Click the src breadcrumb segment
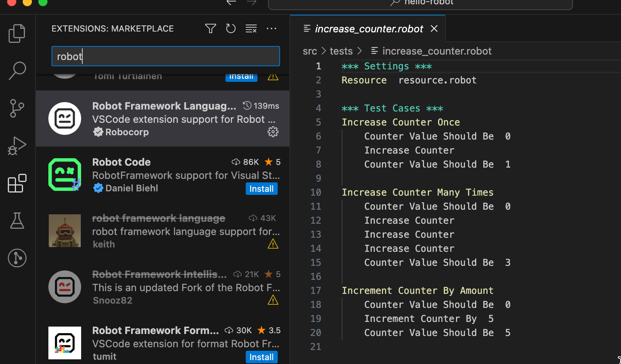 [310, 51]
